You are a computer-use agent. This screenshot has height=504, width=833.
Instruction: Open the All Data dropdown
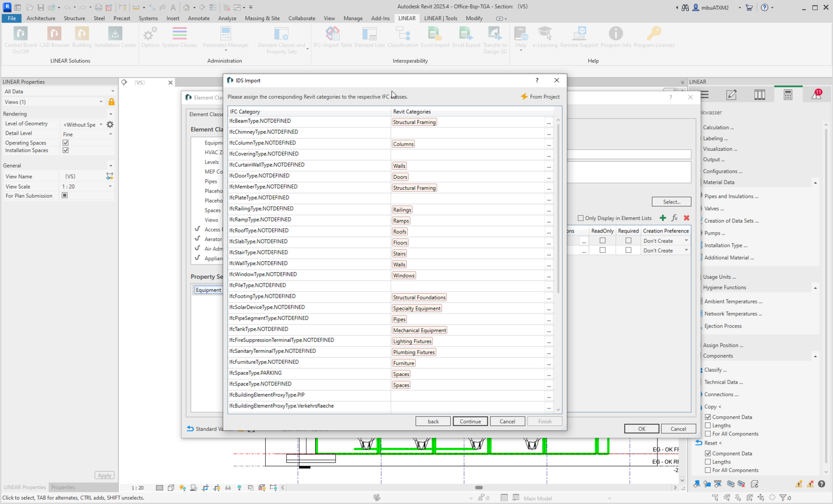click(59, 91)
